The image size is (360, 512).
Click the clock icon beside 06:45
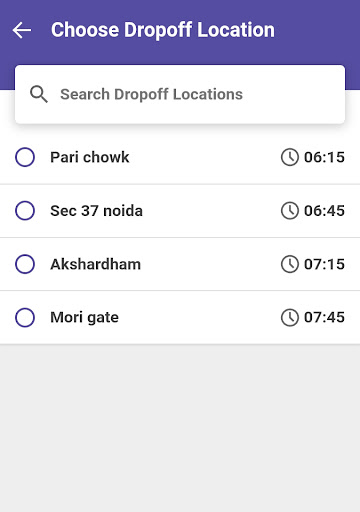[290, 211]
